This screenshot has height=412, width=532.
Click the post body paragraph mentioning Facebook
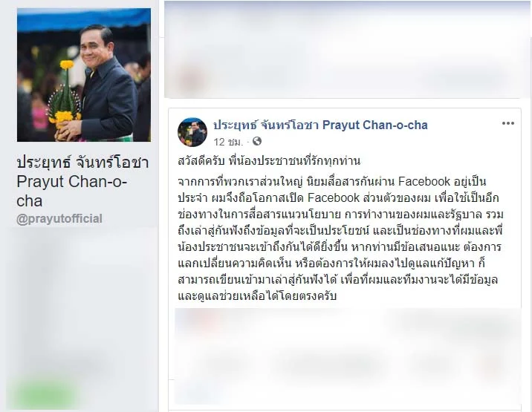[340, 238]
